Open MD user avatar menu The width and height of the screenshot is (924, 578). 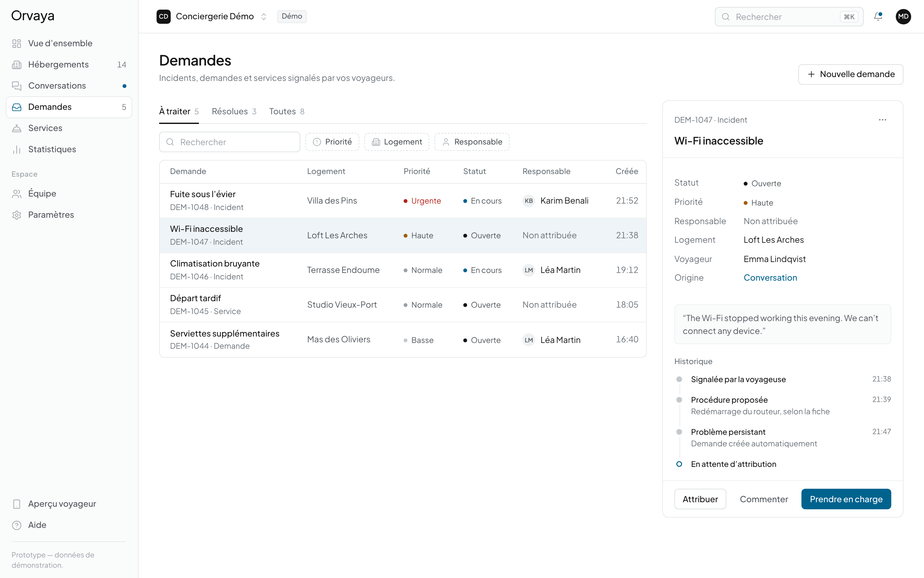tap(903, 16)
